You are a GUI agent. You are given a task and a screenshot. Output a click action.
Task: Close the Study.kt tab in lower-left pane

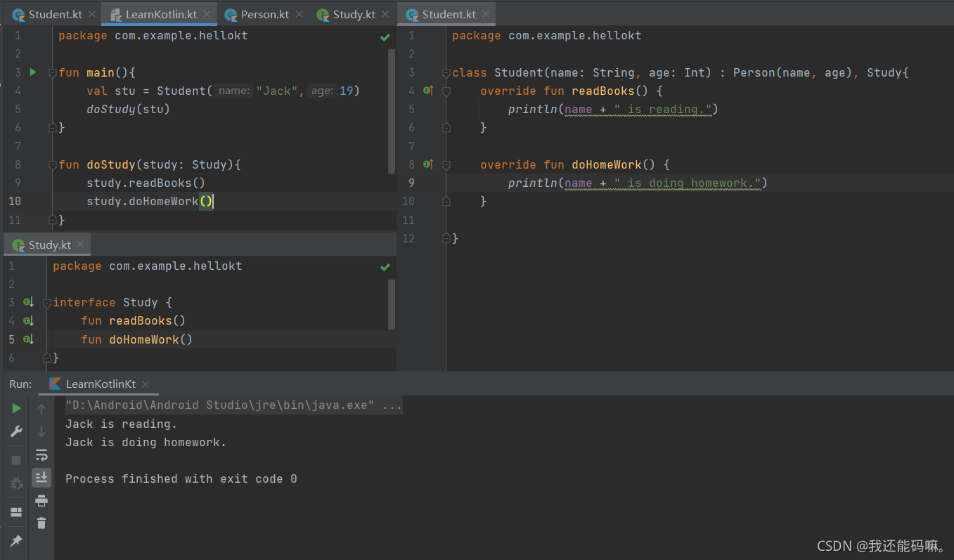pos(80,244)
